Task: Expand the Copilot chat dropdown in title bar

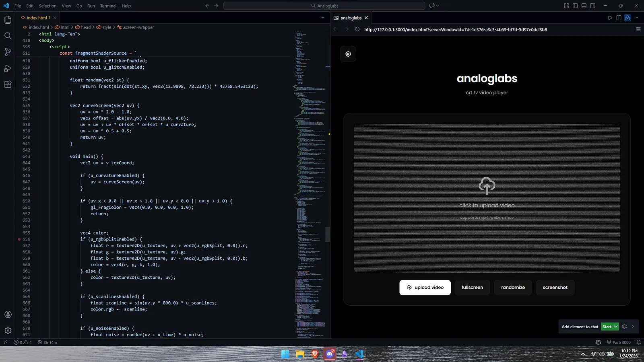Action: point(438,6)
